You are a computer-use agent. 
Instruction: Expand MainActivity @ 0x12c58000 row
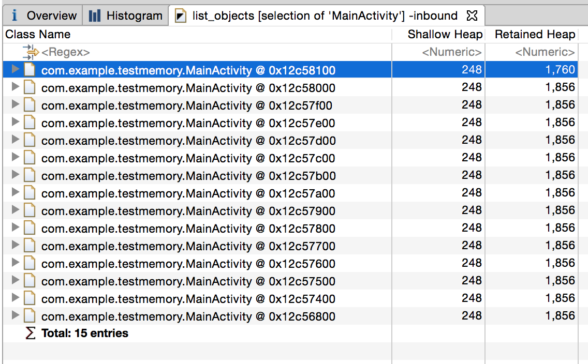click(x=15, y=87)
